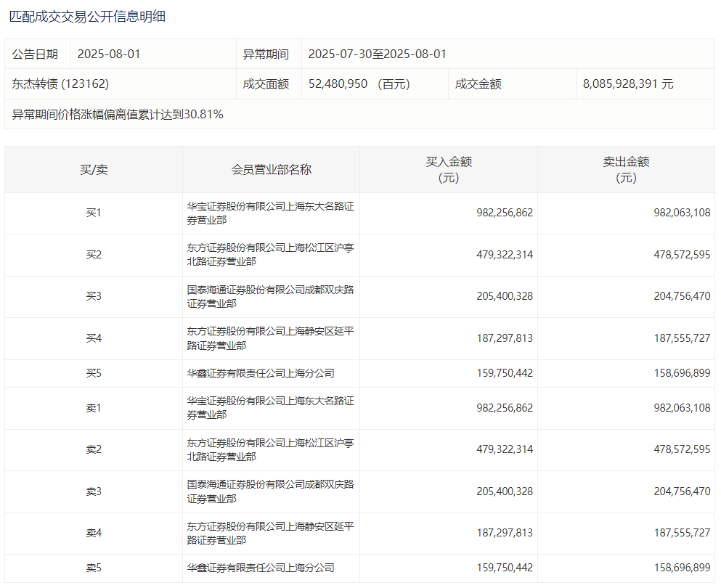721x588 pixels.
Task: Open 华鑫证券上海分公司 in the 买5 row
Action: [x=261, y=373]
